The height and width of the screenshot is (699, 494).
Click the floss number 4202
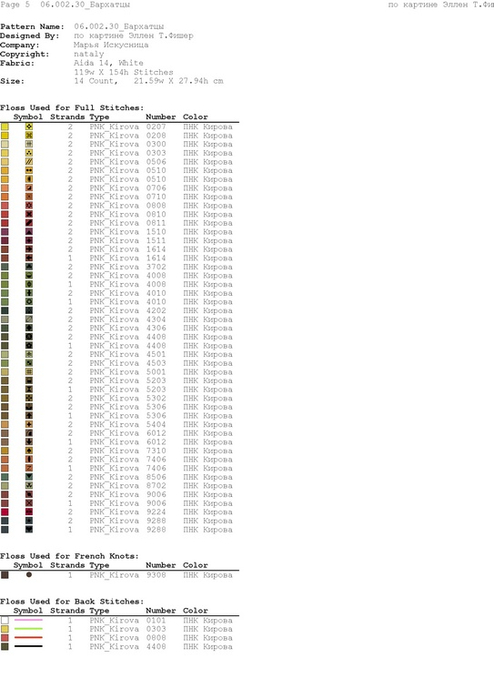156,311
